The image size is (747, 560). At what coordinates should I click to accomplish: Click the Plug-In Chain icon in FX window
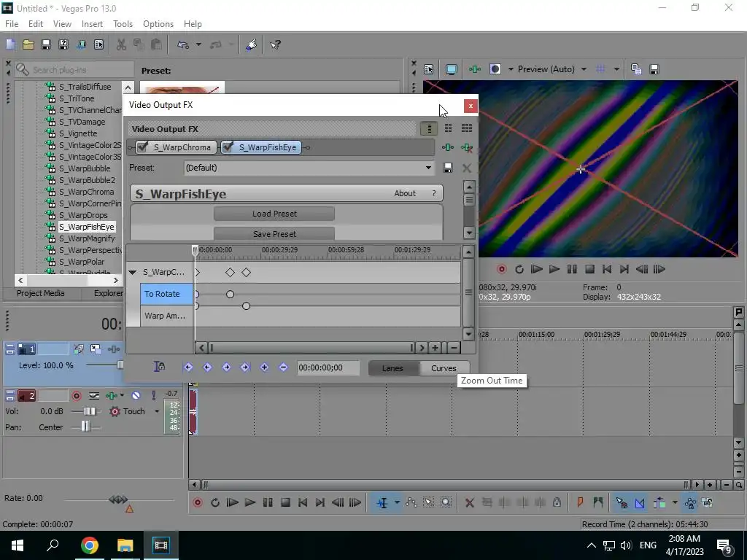point(448,147)
